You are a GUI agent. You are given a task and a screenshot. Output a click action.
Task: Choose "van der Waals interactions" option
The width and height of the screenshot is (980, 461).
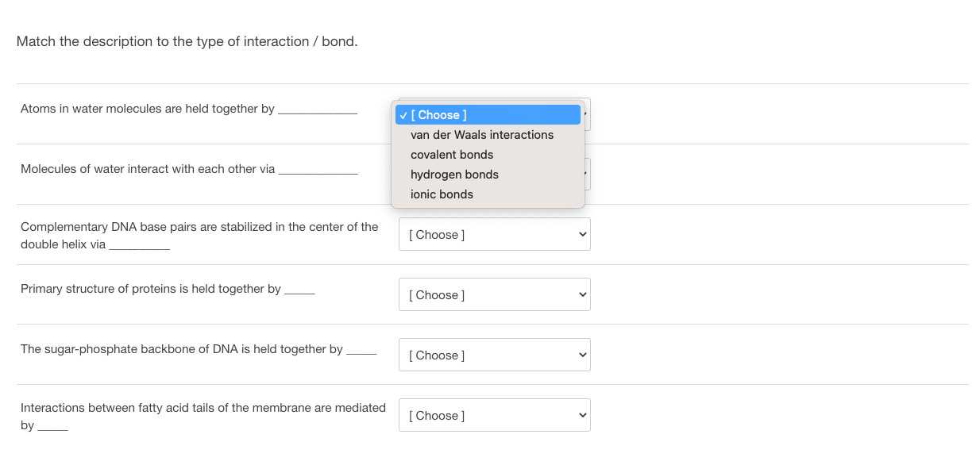(481, 135)
